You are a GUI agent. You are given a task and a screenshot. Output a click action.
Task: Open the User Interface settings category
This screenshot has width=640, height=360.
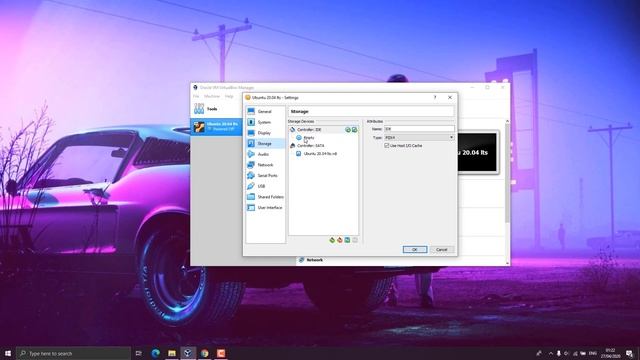click(265, 207)
